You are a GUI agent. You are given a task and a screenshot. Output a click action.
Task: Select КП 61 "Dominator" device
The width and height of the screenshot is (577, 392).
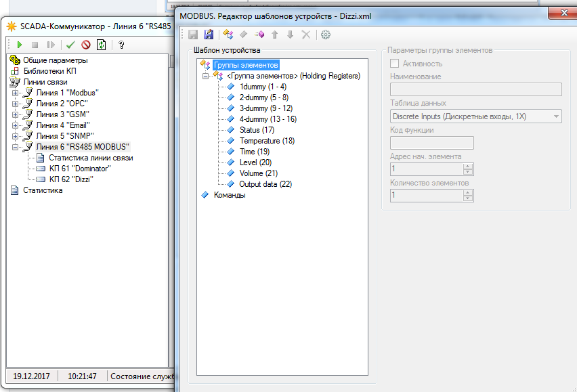pos(80,169)
